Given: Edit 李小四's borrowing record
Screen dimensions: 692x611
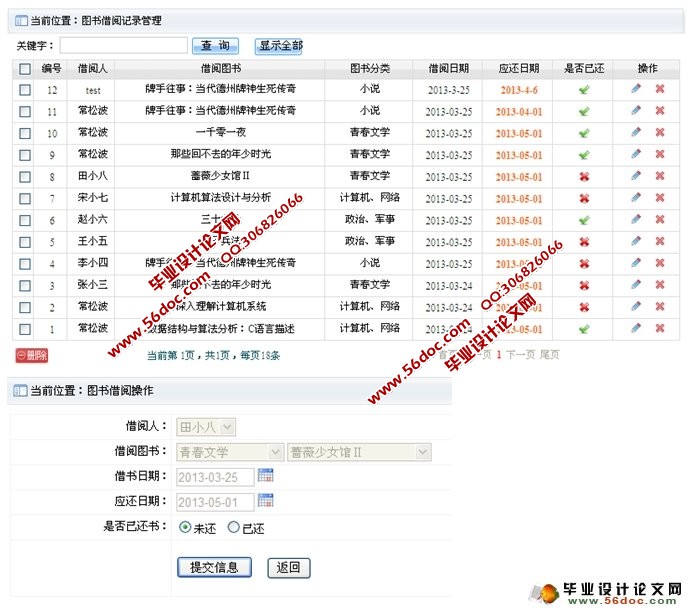Looking at the screenshot, I should 636,263.
